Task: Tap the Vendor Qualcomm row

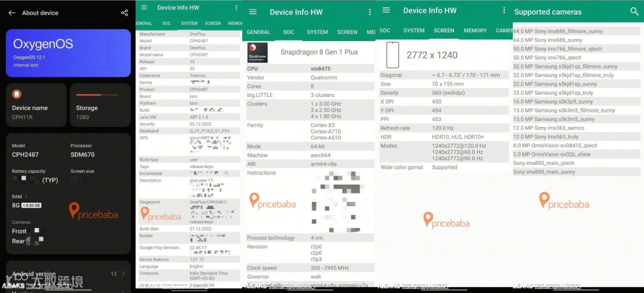Action: coord(310,77)
